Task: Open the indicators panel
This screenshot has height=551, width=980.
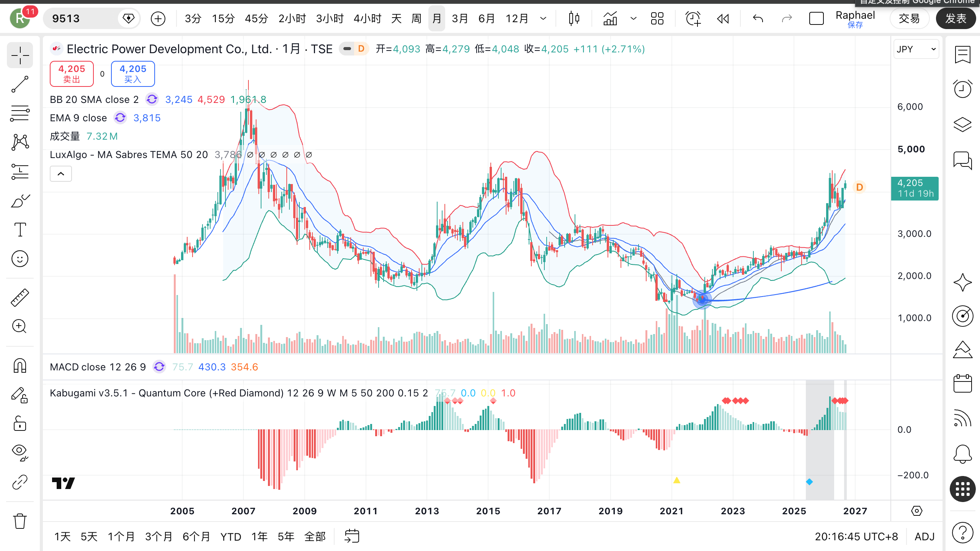Action: pos(610,18)
